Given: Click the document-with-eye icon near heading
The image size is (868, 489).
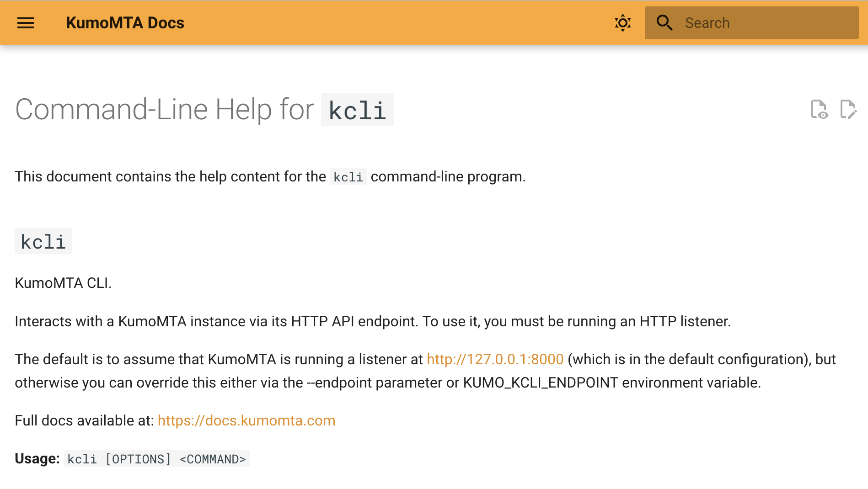Looking at the screenshot, I should 820,109.
